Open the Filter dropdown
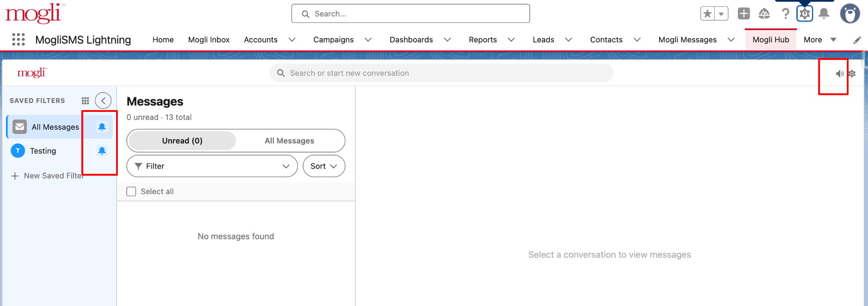 pyautogui.click(x=212, y=166)
